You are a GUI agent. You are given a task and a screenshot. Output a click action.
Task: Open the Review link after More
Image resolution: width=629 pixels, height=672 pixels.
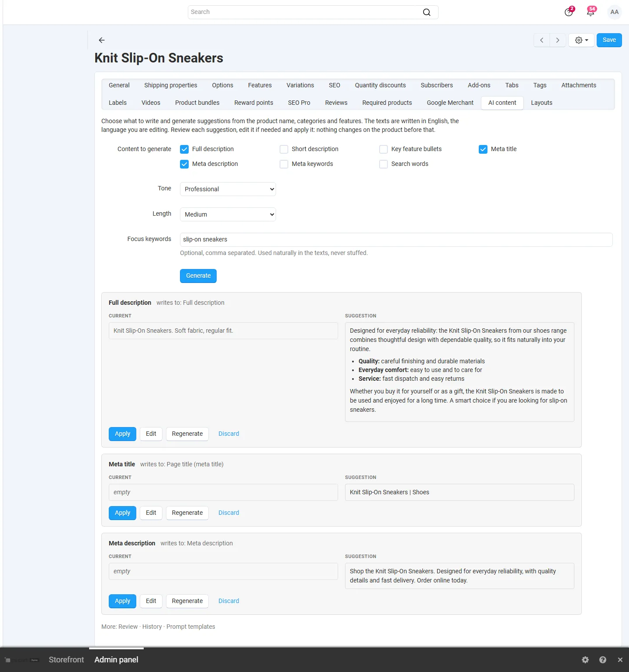point(128,627)
